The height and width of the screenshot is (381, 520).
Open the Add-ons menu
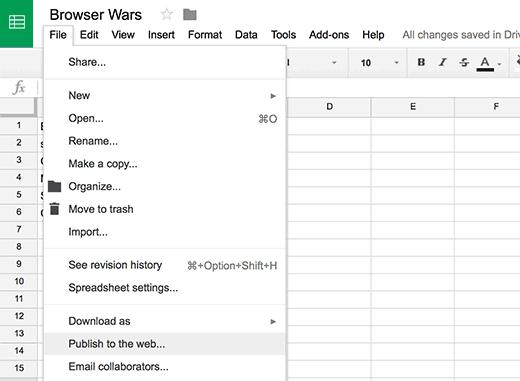click(329, 35)
